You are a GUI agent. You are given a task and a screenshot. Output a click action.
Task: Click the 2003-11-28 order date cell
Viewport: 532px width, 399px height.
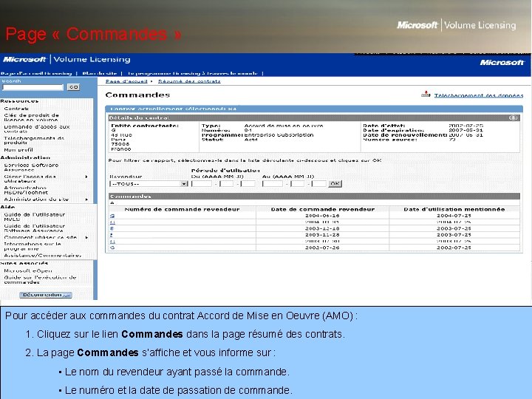322,235
